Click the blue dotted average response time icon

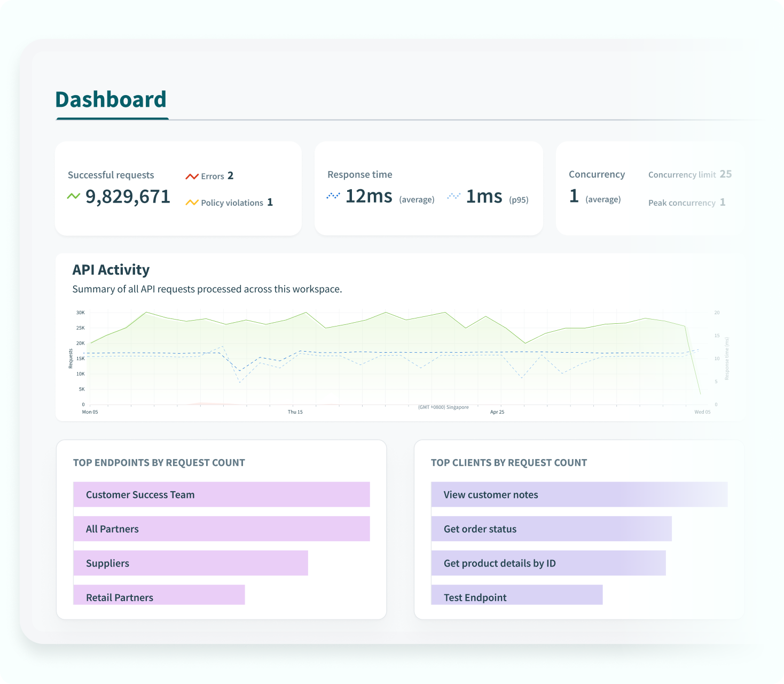click(334, 196)
